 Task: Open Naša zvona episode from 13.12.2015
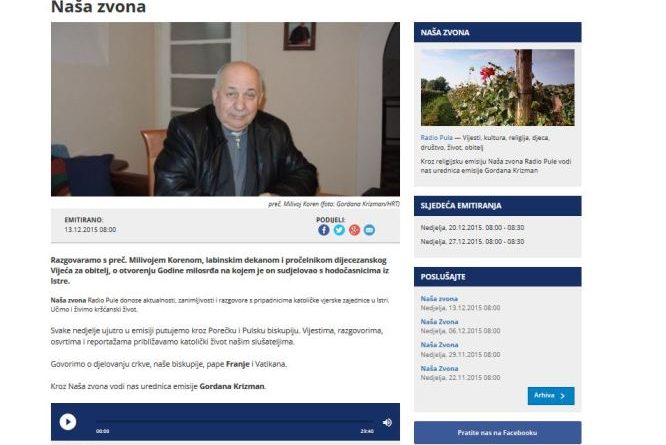click(439, 299)
